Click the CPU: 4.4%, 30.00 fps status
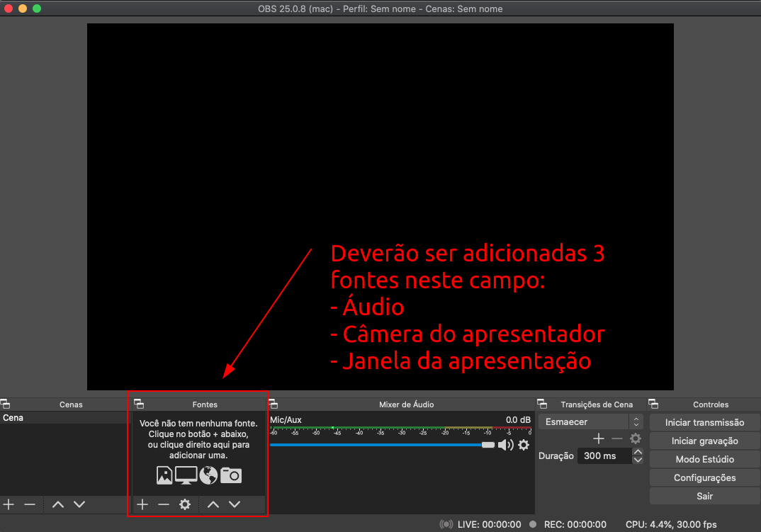Image resolution: width=761 pixels, height=532 pixels. (x=671, y=524)
